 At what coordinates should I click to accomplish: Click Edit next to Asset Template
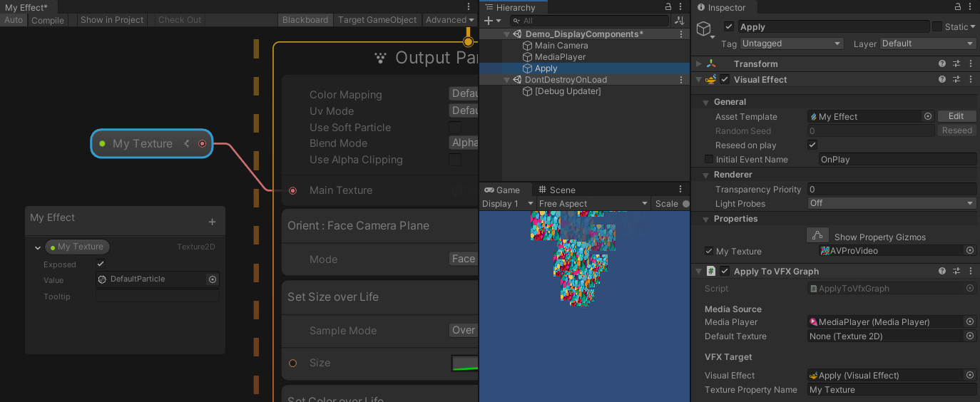(x=956, y=116)
